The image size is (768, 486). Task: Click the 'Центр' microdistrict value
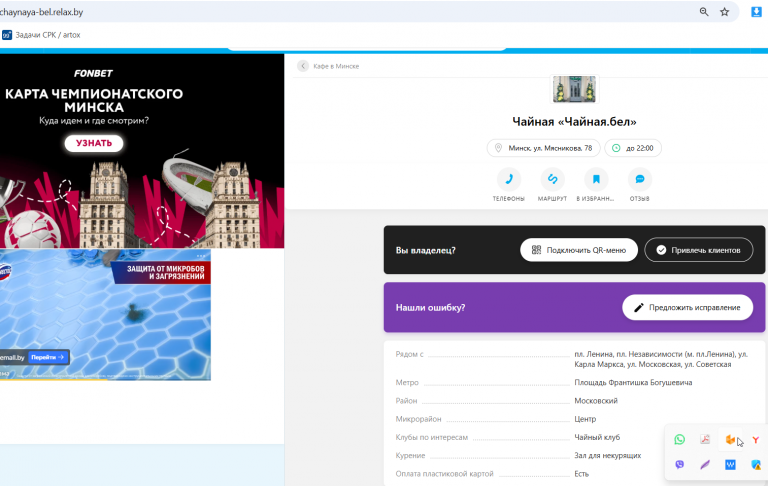(x=585, y=419)
